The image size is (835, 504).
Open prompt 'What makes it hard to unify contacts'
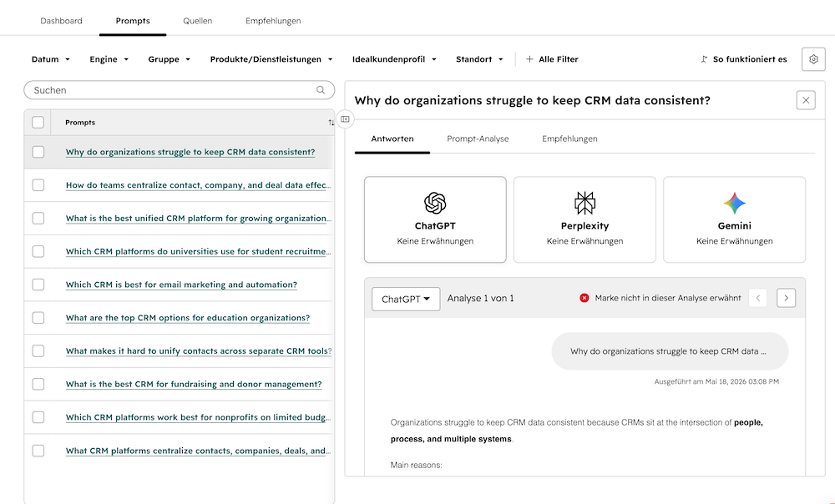[199, 350]
